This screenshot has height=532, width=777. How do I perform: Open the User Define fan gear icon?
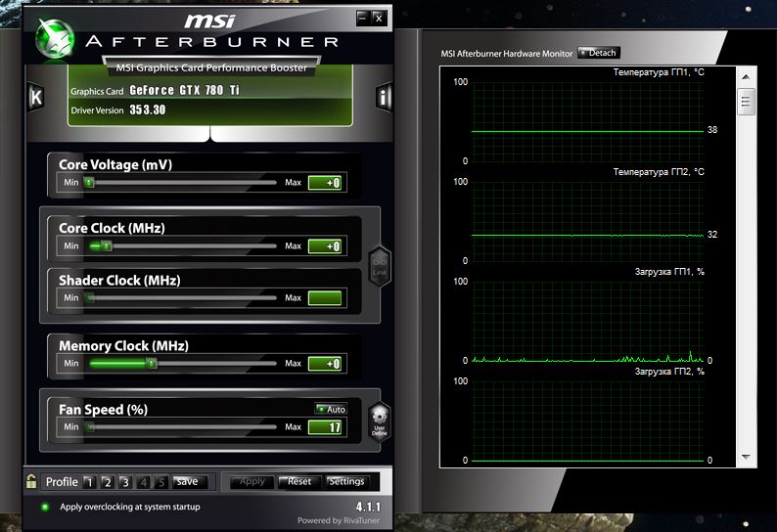click(x=379, y=421)
